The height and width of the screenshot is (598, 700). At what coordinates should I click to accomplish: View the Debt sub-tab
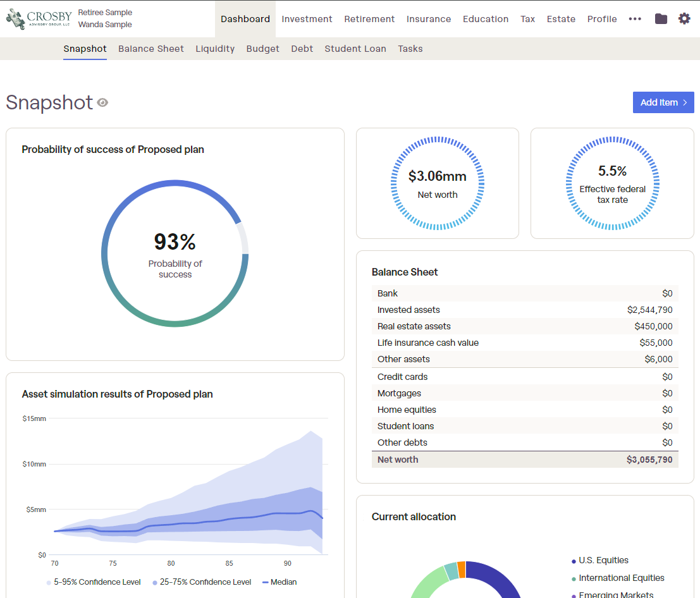pos(302,49)
